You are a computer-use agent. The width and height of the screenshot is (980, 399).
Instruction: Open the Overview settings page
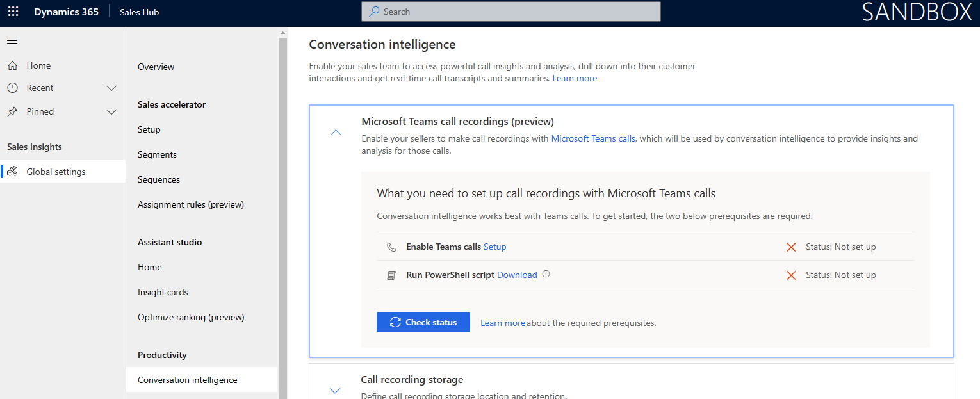156,67
